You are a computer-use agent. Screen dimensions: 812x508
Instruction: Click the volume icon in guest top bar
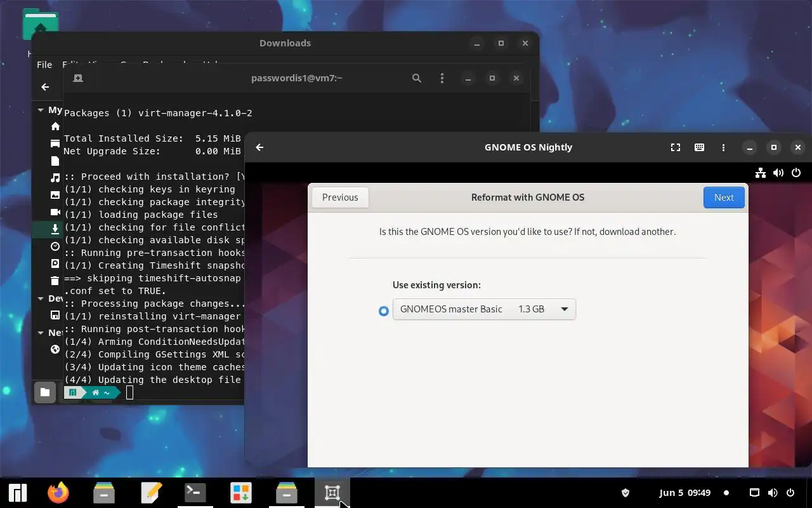click(x=778, y=173)
